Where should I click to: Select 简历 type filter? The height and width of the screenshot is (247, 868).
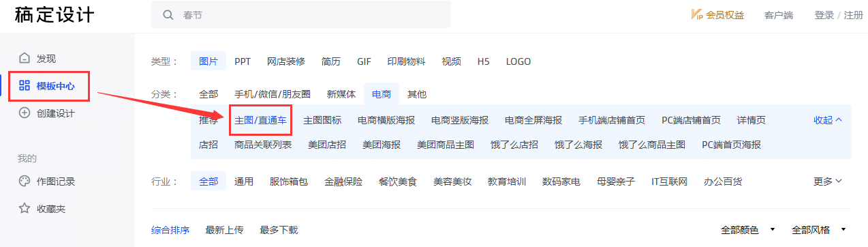point(331,61)
